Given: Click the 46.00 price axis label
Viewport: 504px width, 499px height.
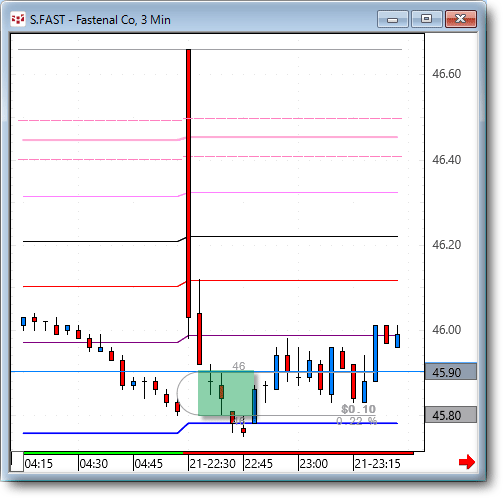Looking at the screenshot, I should [x=447, y=330].
